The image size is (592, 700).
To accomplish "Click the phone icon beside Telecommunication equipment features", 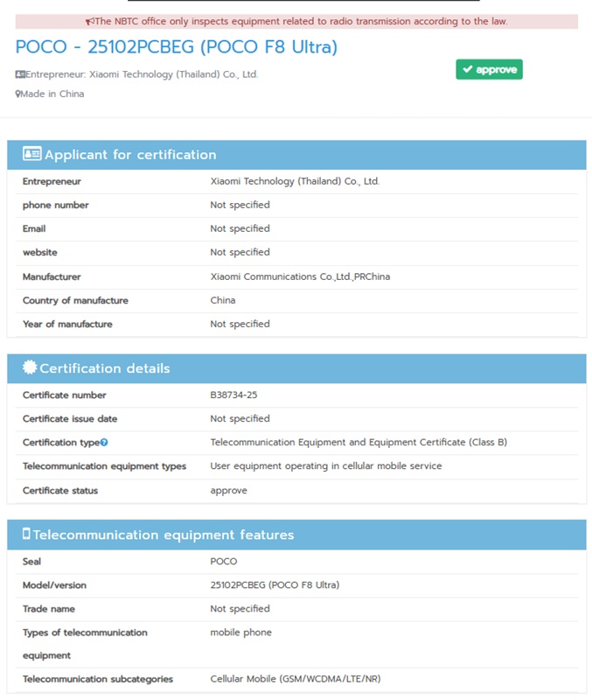I will click(x=26, y=535).
